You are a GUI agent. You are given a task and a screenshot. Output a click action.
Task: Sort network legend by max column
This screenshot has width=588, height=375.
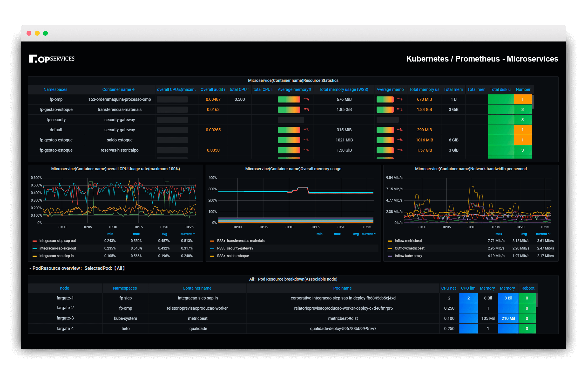click(499, 234)
